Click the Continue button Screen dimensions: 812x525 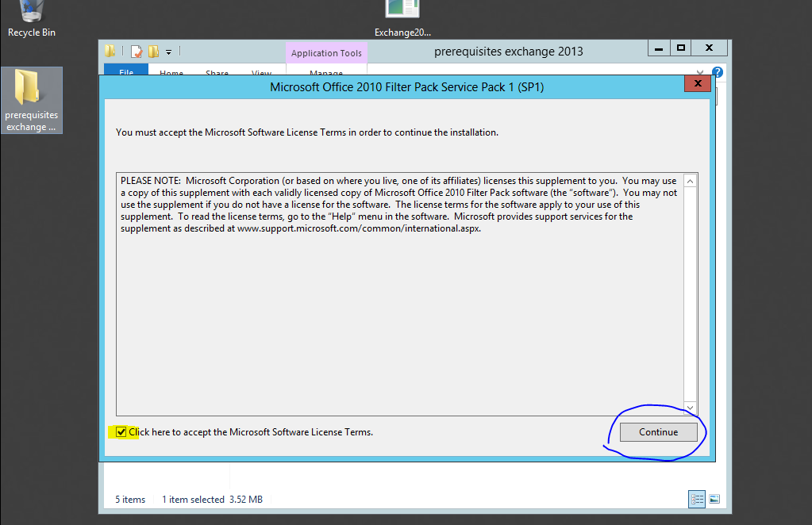658,432
